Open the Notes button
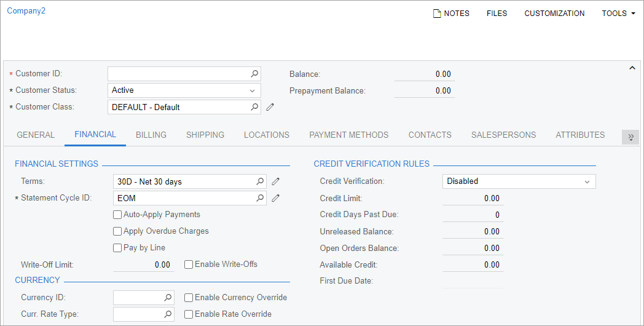 [x=451, y=14]
